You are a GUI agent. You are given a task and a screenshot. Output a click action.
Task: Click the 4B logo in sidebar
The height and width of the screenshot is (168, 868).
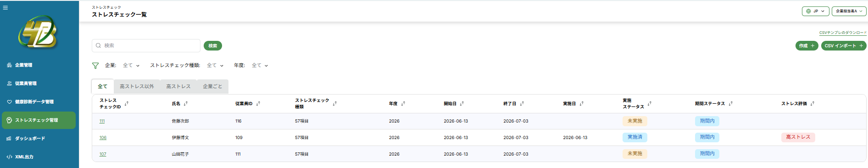tap(39, 32)
